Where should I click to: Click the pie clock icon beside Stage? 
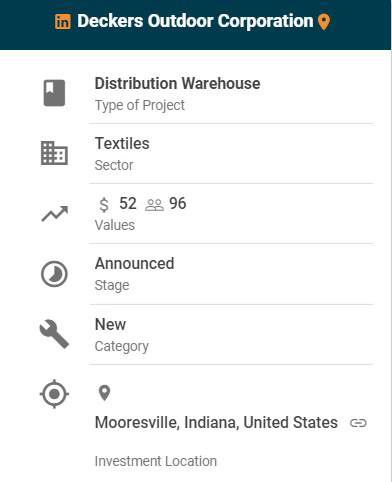click(54, 274)
